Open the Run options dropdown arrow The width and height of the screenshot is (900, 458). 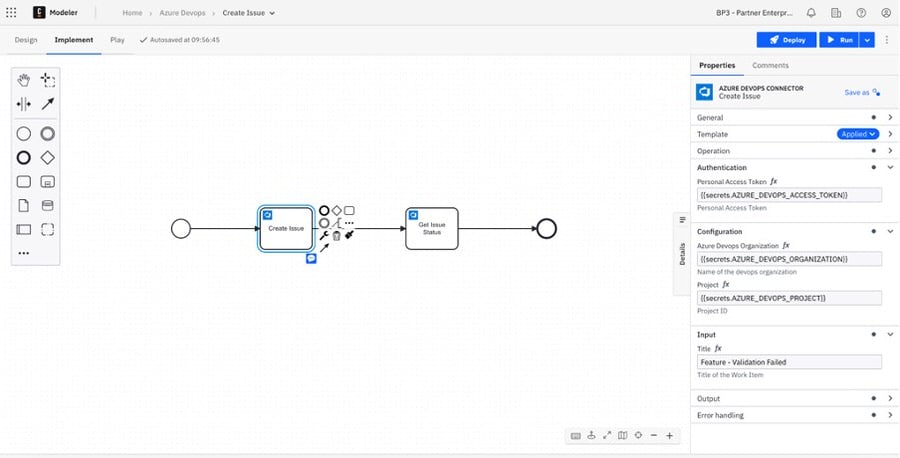[867, 40]
